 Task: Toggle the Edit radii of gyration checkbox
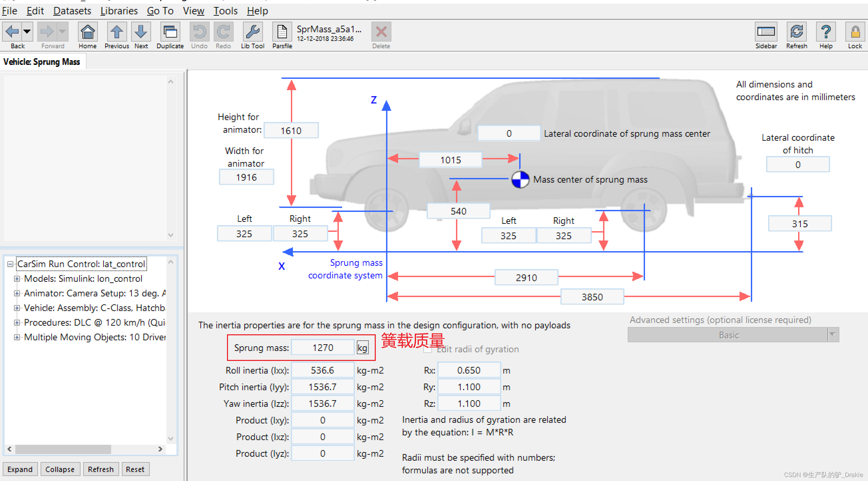[x=428, y=349]
